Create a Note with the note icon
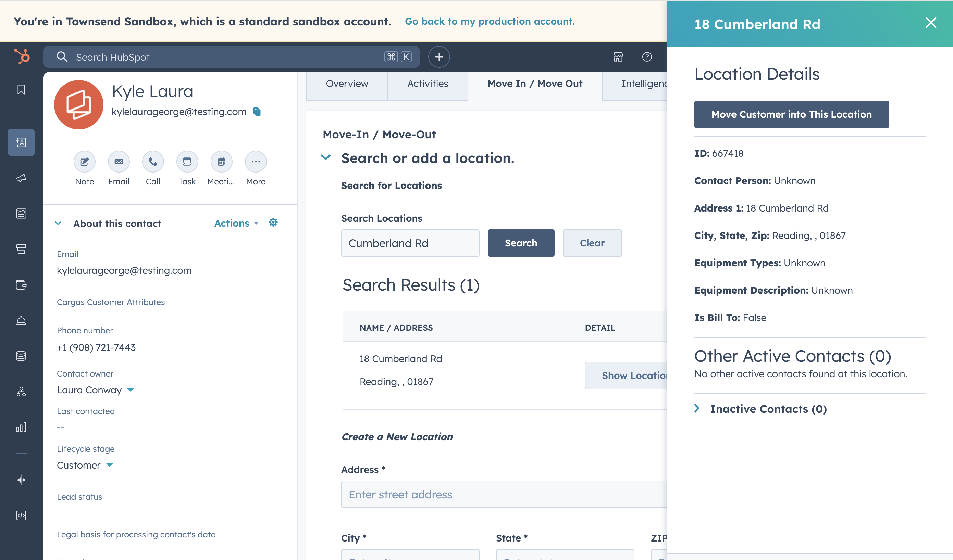The height and width of the screenshot is (560, 953). pyautogui.click(x=84, y=162)
